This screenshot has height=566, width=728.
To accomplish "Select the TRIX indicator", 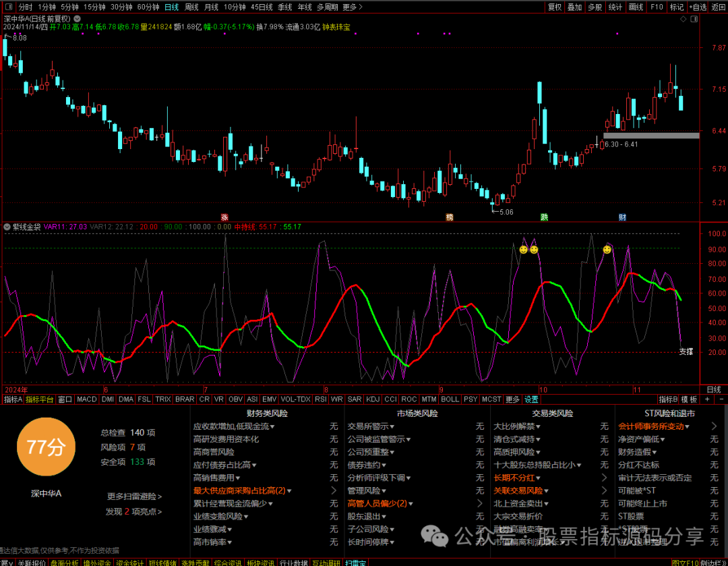I will coord(163,399).
